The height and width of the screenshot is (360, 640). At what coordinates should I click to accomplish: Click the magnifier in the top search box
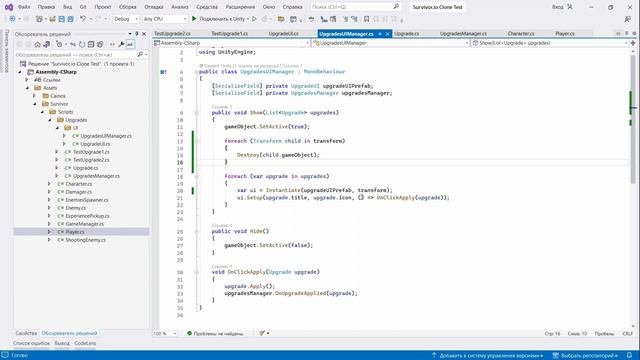click(x=396, y=7)
